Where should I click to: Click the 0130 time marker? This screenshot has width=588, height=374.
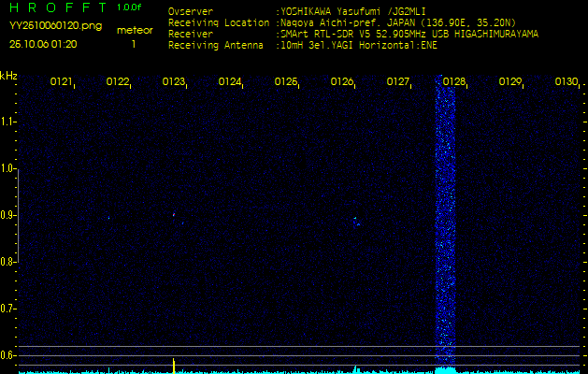click(x=566, y=81)
